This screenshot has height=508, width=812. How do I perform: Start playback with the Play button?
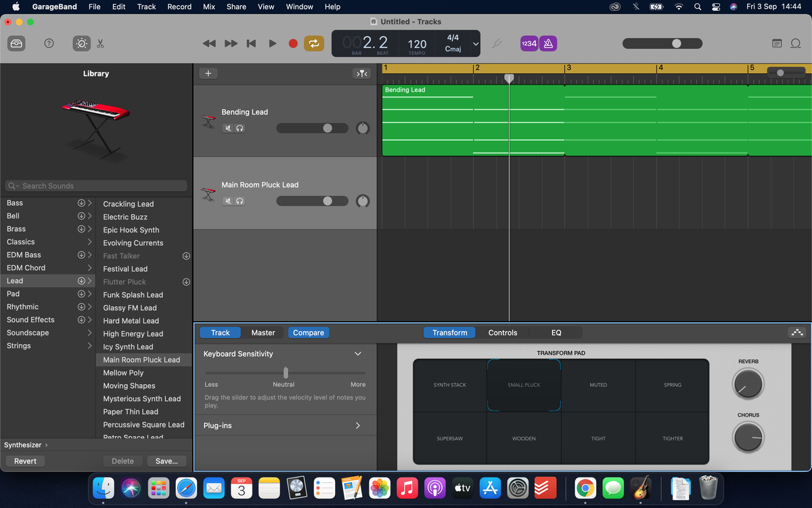(x=272, y=43)
